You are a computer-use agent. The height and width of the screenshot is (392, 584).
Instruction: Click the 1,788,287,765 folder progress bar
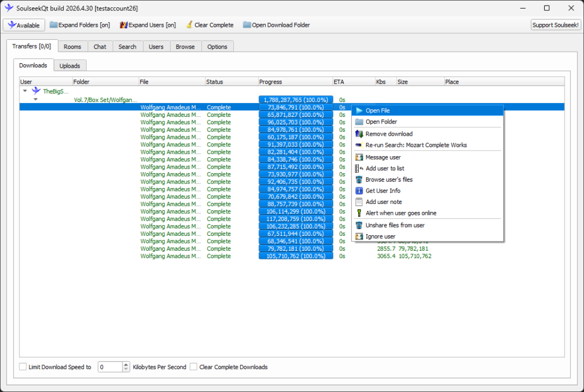pos(296,100)
